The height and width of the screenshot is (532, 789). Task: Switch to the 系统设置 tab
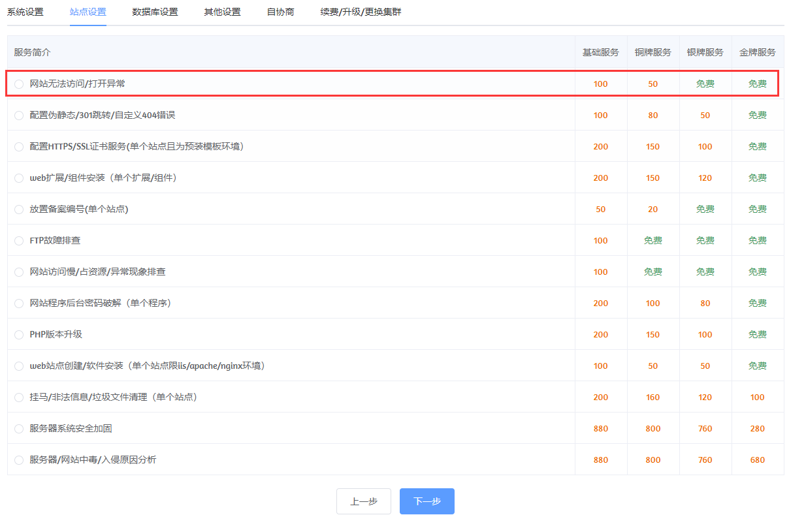(25, 12)
